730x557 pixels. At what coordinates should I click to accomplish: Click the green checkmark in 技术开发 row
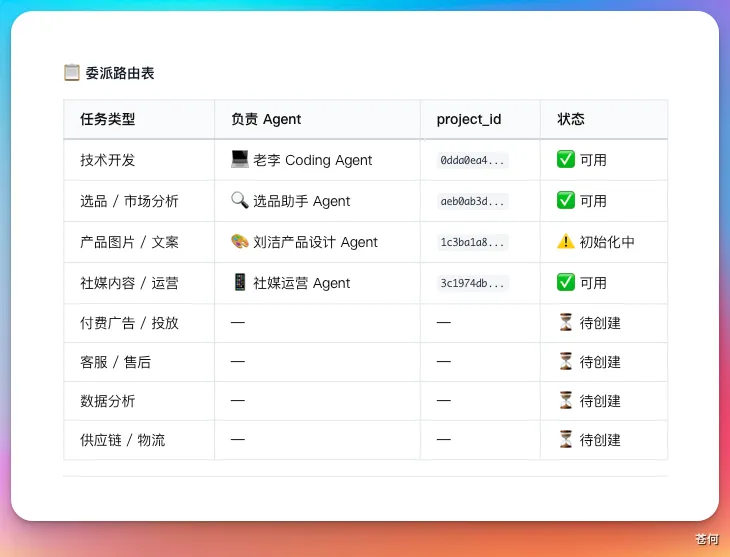(x=566, y=159)
